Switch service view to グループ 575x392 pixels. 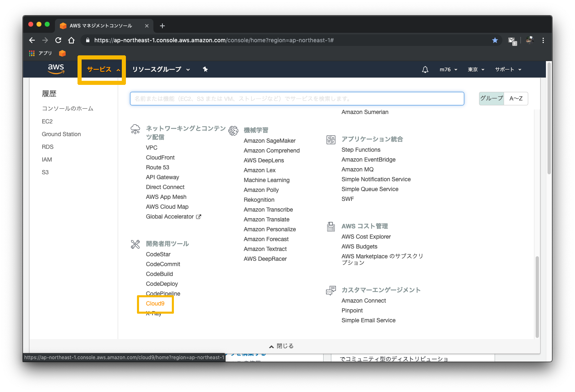[491, 98]
